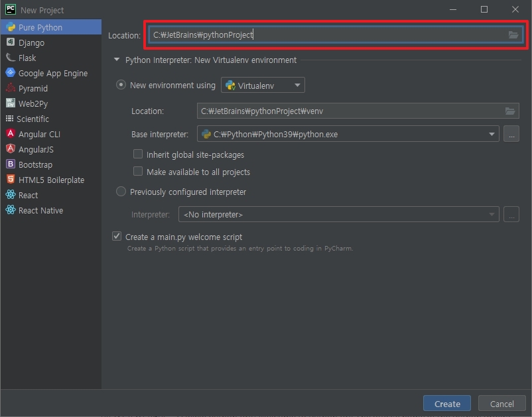The width and height of the screenshot is (532, 417).
Task: Select the Django project type
Action: coord(51,42)
